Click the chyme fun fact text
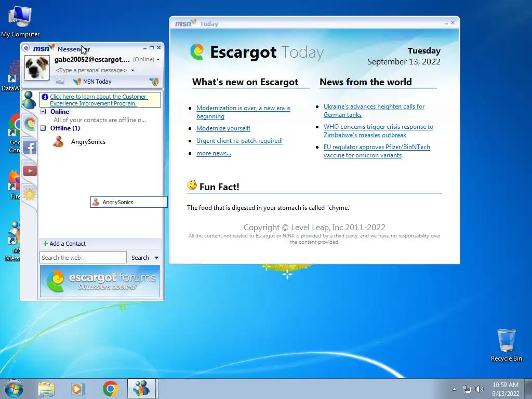The height and width of the screenshot is (399, 532). [x=269, y=208]
